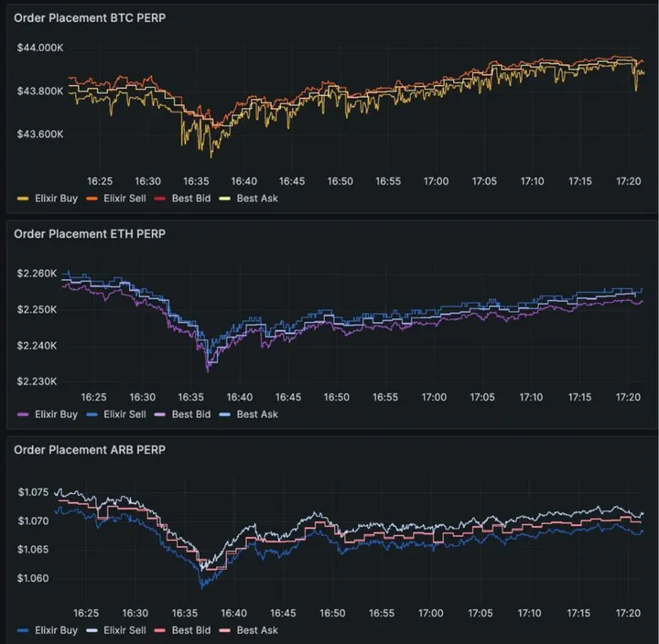The image size is (659, 644).
Task: Toggle Best Bid series in BTC PERP legend
Action: pos(190,199)
